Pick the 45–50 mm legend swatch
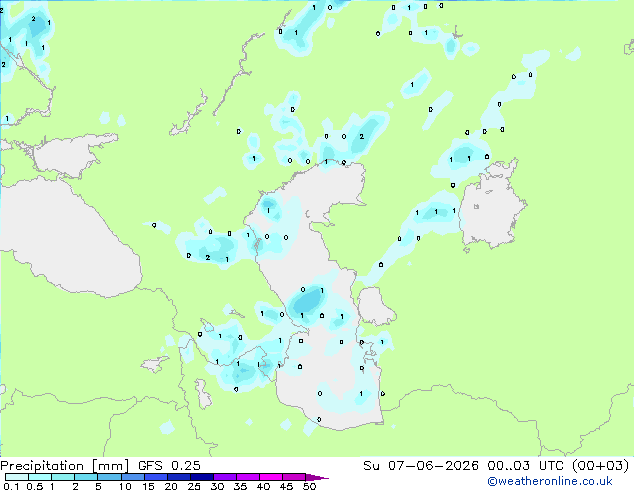Screen dimensions: 634x490 [x=294, y=477]
